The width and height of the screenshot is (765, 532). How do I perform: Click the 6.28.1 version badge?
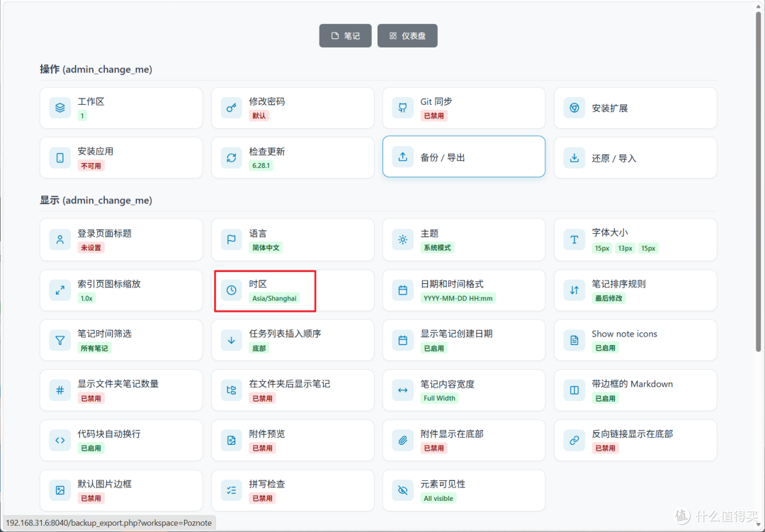coord(261,166)
